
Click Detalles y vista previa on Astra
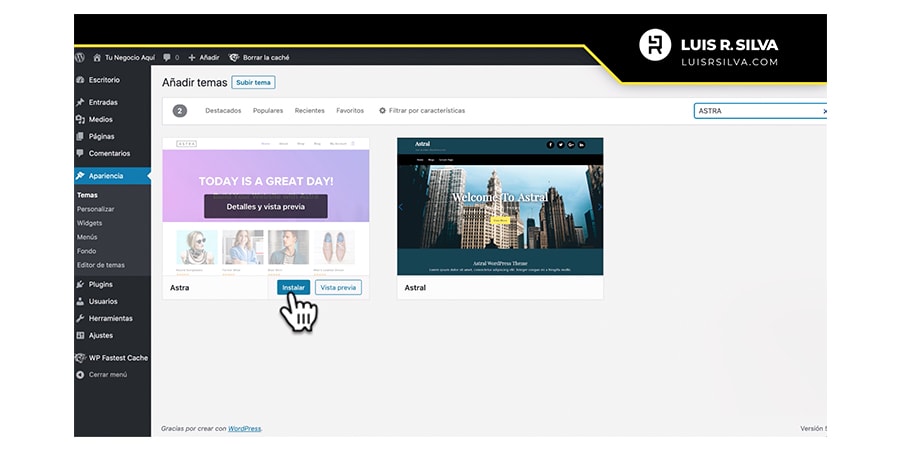[266, 207]
